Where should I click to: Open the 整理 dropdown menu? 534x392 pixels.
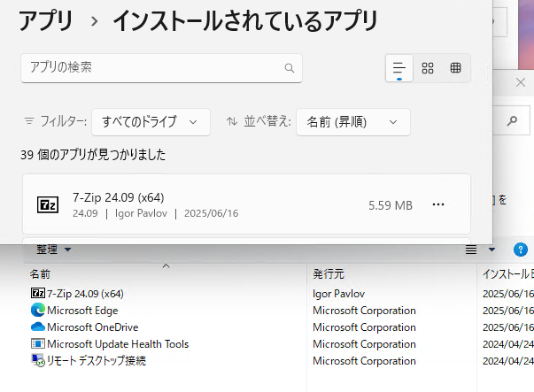click(53, 250)
